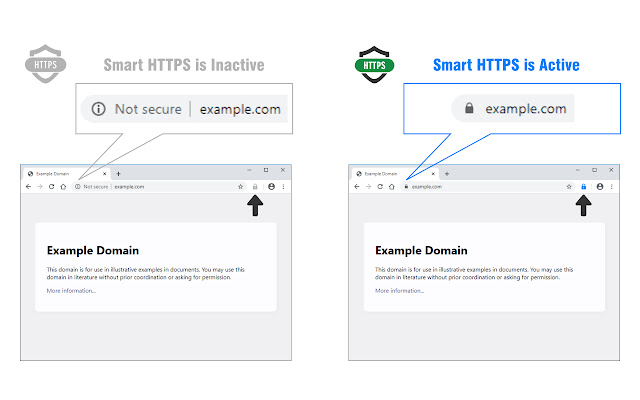Viewport: 640px width, 400px height.
Task: Click address bar URL in right browser window
Action: 427,187
